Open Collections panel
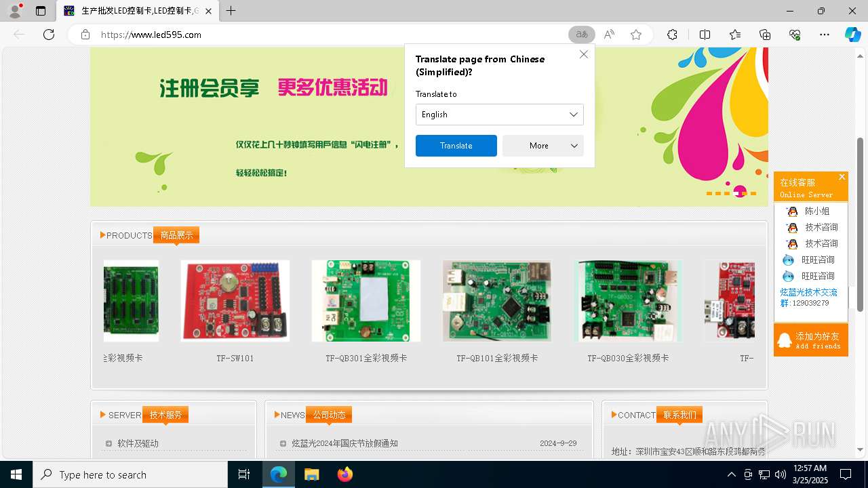The height and width of the screenshot is (488, 868). point(765,35)
